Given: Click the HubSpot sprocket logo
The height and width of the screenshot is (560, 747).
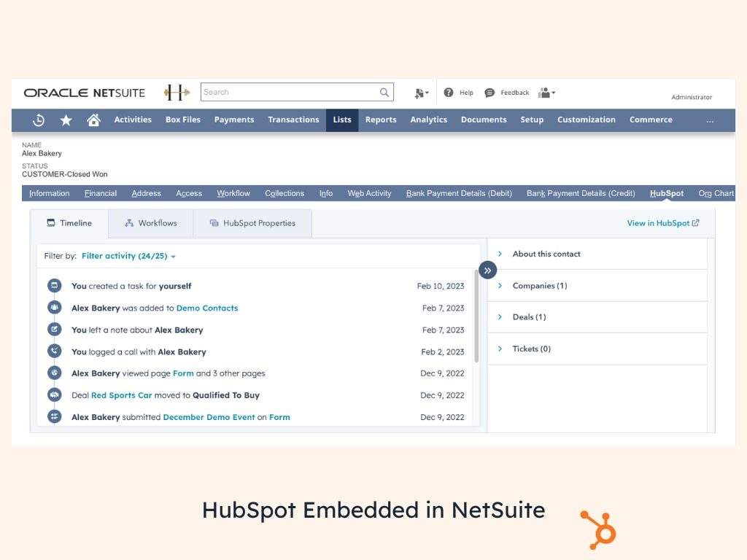Looking at the screenshot, I should click(598, 529).
